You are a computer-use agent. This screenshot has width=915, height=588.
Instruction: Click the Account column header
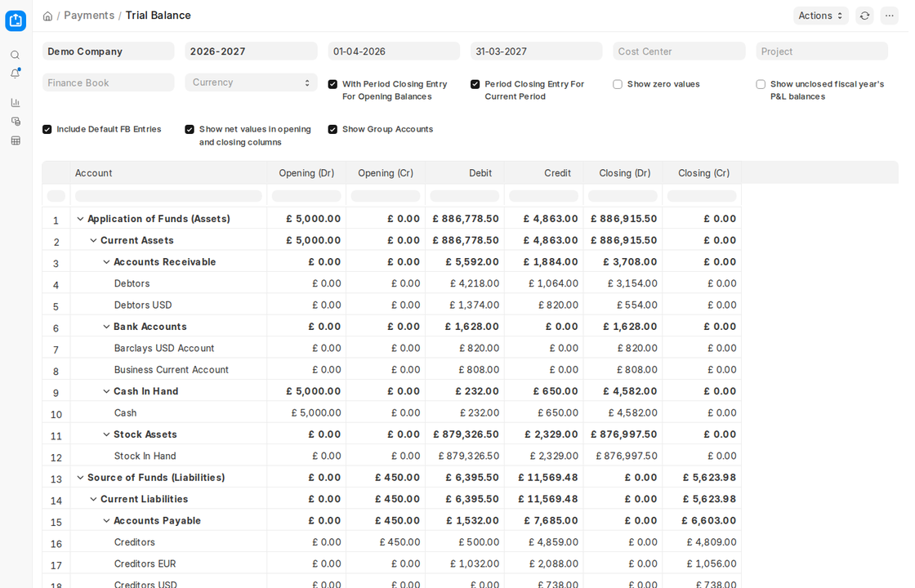tap(168, 173)
